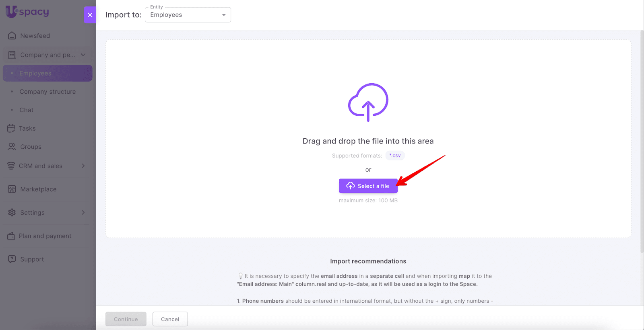Screen dimensions: 644x330
Task: Click the large cloud upload icon
Action: tap(368, 102)
